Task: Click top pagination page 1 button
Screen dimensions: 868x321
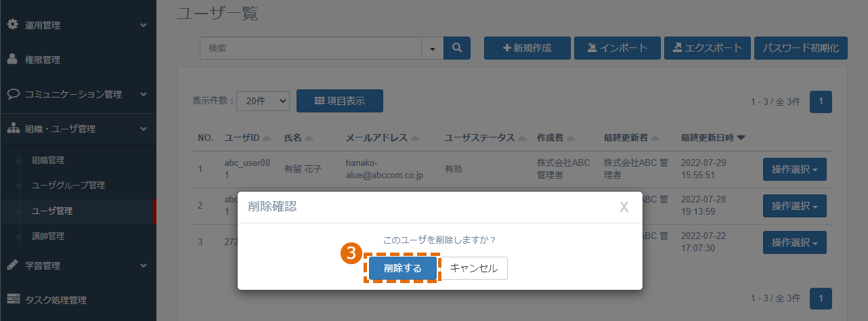Action: coord(821,102)
